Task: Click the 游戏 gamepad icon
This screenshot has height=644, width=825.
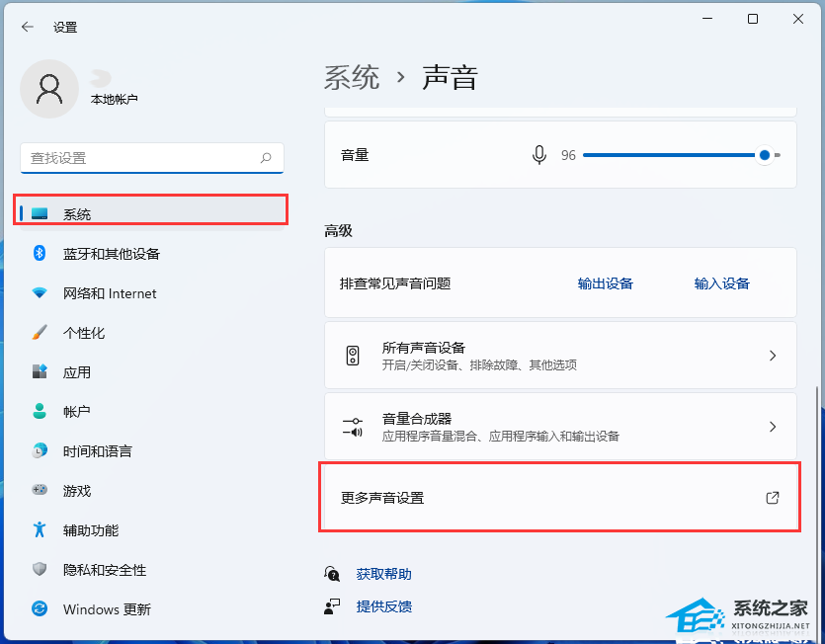Action: (x=40, y=490)
